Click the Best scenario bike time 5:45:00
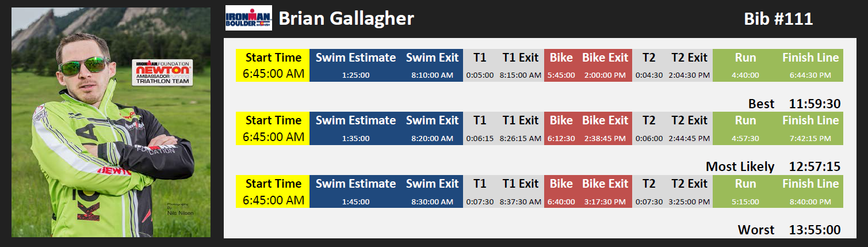Viewport: 868px width, 247px height. pyautogui.click(x=561, y=75)
